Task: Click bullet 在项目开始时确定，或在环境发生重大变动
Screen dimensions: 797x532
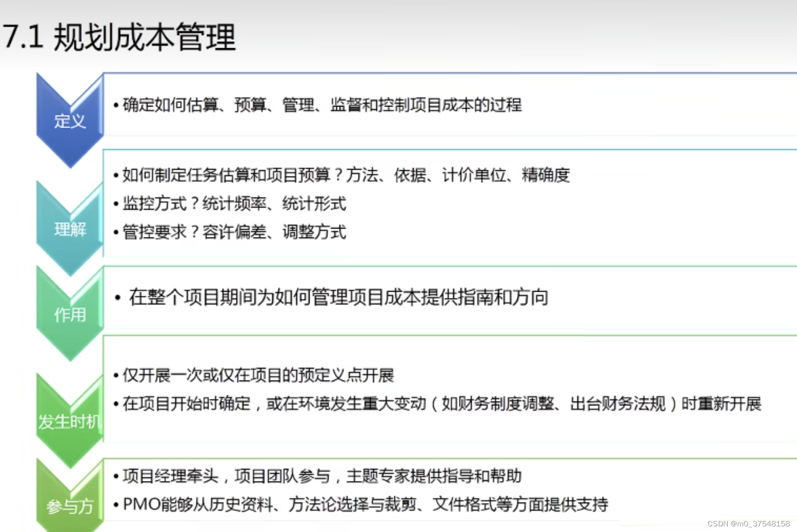Action: [274, 403]
